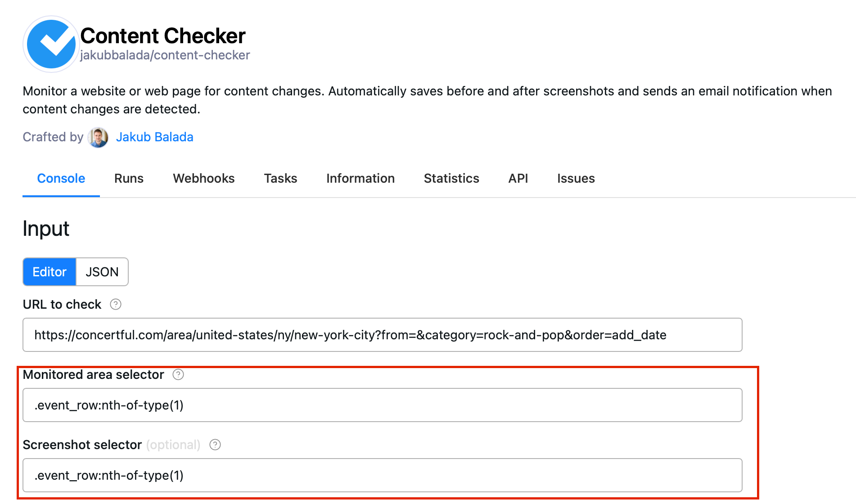Select the Tasks tab
This screenshot has width=856, height=504.
pyautogui.click(x=280, y=179)
